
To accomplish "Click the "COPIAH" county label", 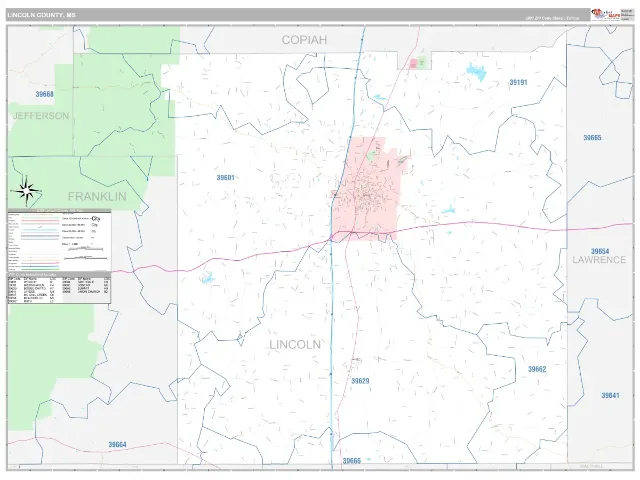I will [x=304, y=40].
